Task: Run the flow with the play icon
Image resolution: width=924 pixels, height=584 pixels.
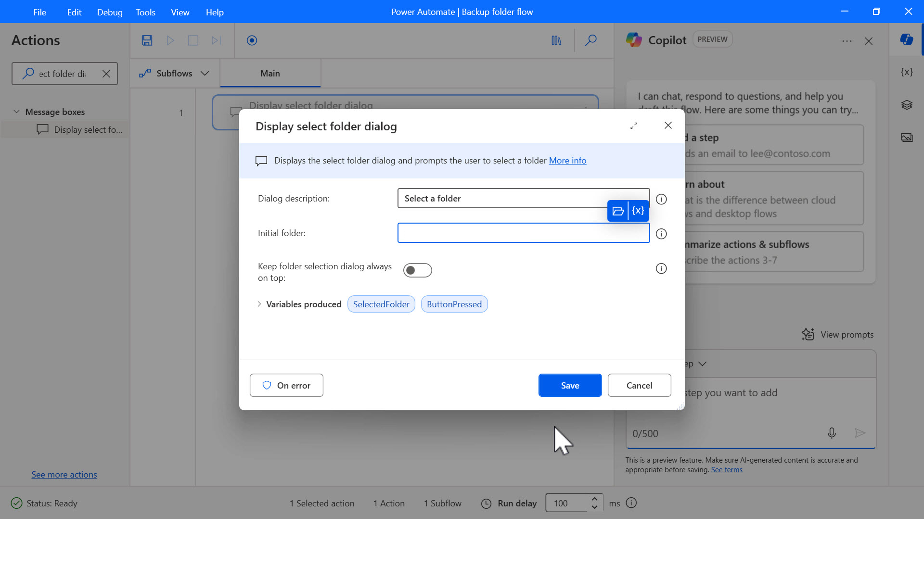Action: 170,40
